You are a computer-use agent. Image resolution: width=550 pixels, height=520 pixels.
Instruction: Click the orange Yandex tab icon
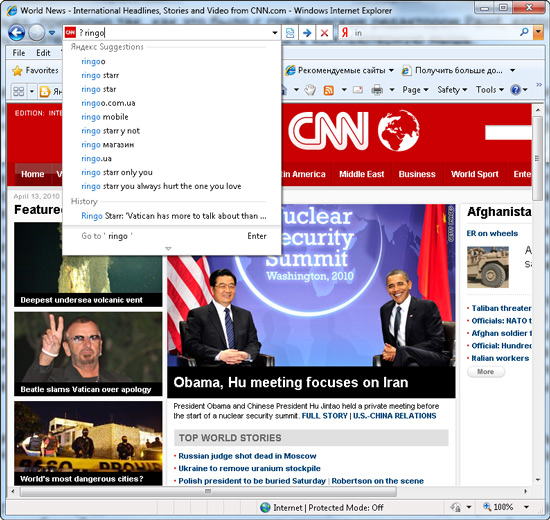click(45, 91)
